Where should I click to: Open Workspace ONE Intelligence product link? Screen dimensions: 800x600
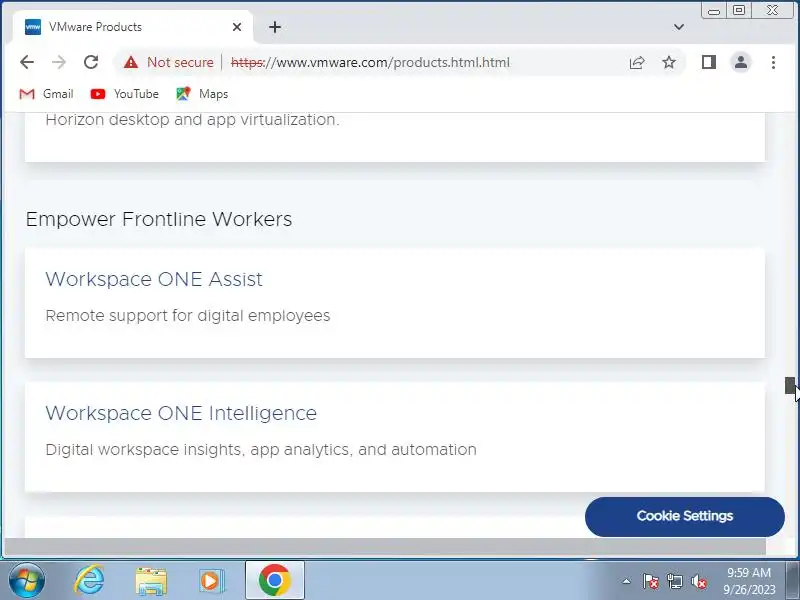pos(181,413)
